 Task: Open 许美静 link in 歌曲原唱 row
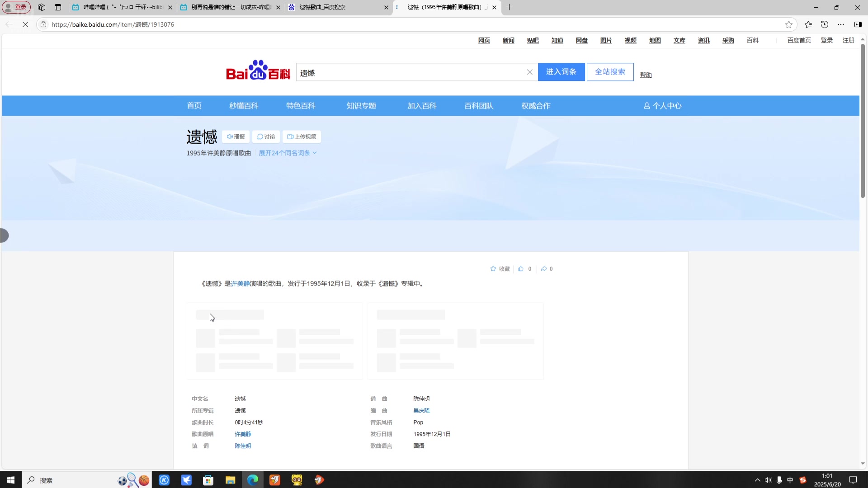[243, 434]
